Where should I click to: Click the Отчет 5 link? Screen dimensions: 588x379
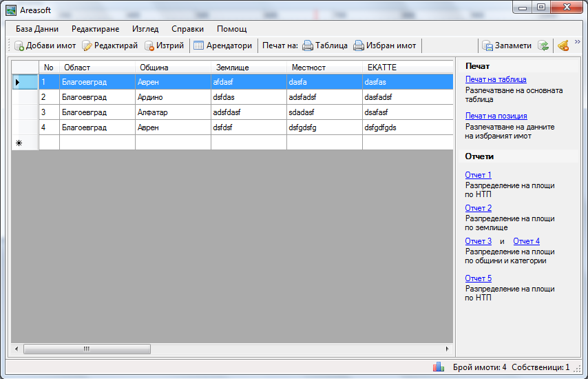point(478,278)
